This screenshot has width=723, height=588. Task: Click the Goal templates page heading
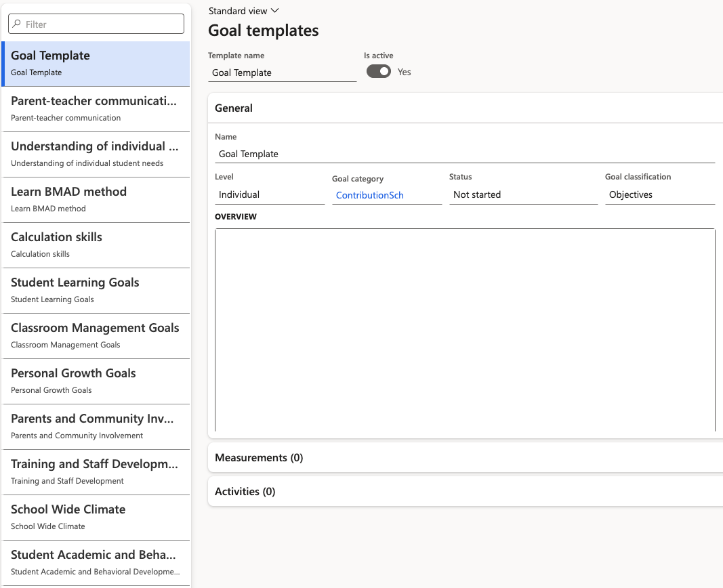coord(264,30)
